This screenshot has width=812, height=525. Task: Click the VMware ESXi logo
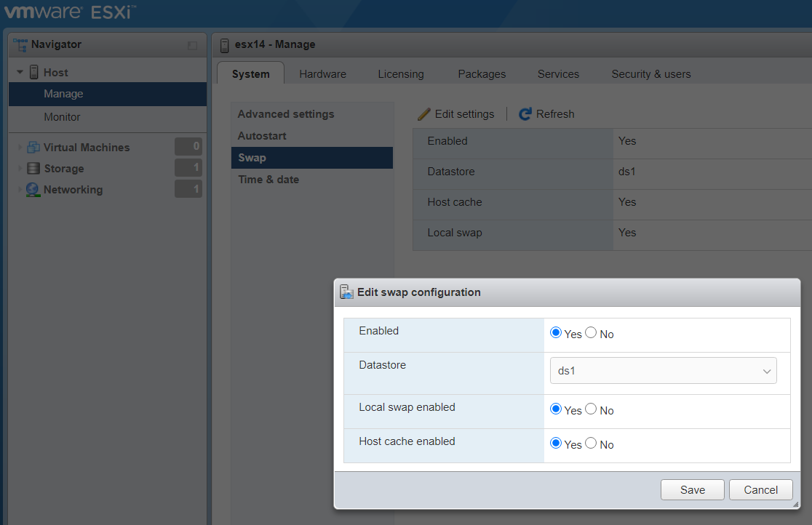click(70, 12)
